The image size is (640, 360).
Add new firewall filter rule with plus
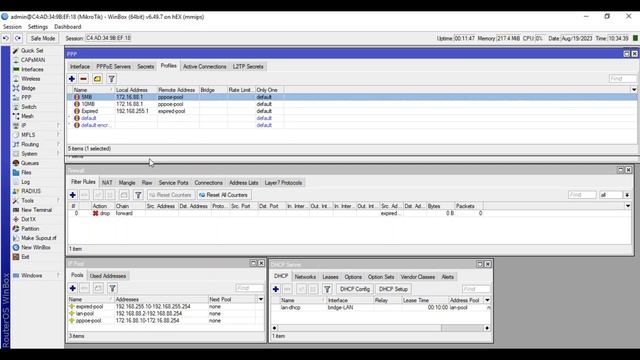73,195
